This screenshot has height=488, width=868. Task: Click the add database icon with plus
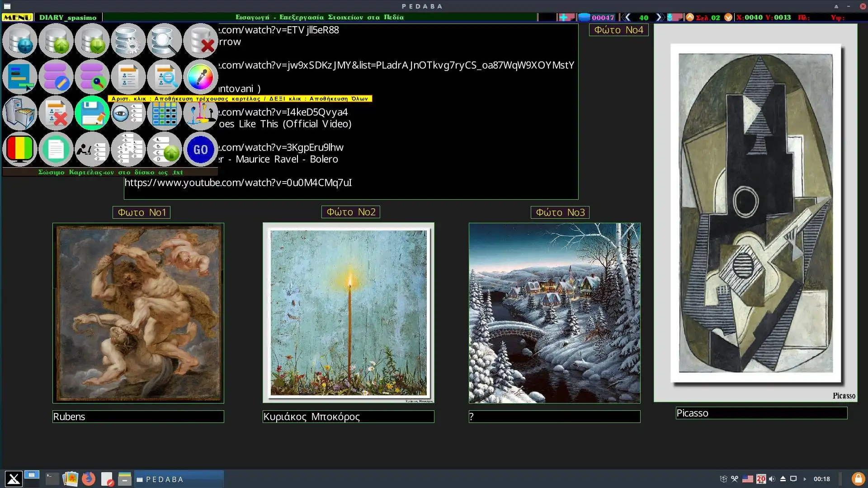coord(20,41)
